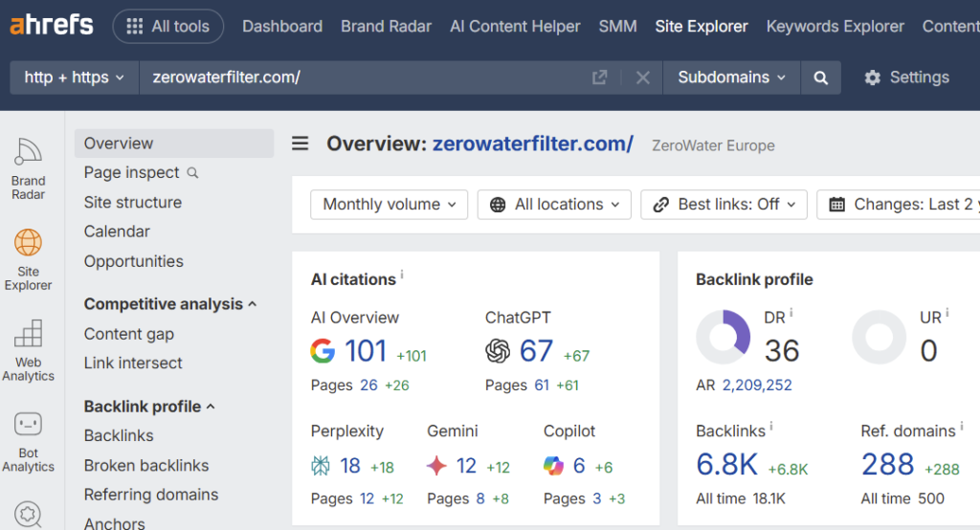Open the Changes date range dropdown
This screenshot has height=530, width=980.
(x=899, y=205)
